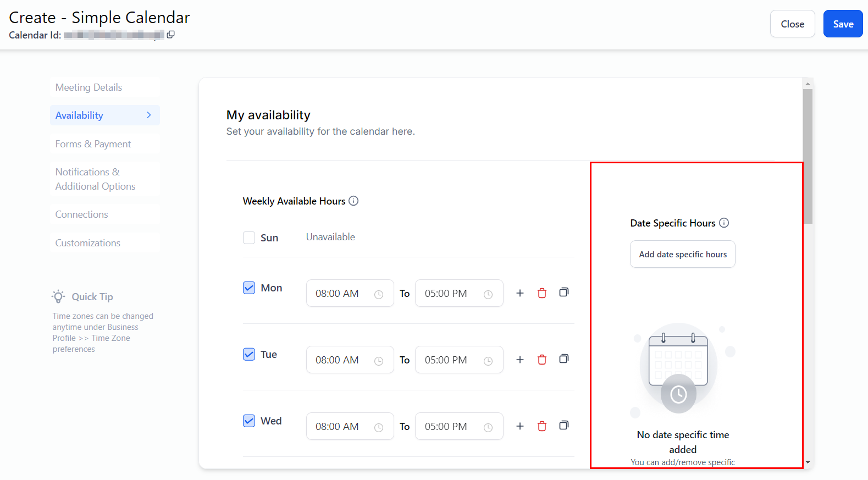This screenshot has width=868, height=480.
Task: Disable Wednesday availability checkbox
Action: coord(249,421)
